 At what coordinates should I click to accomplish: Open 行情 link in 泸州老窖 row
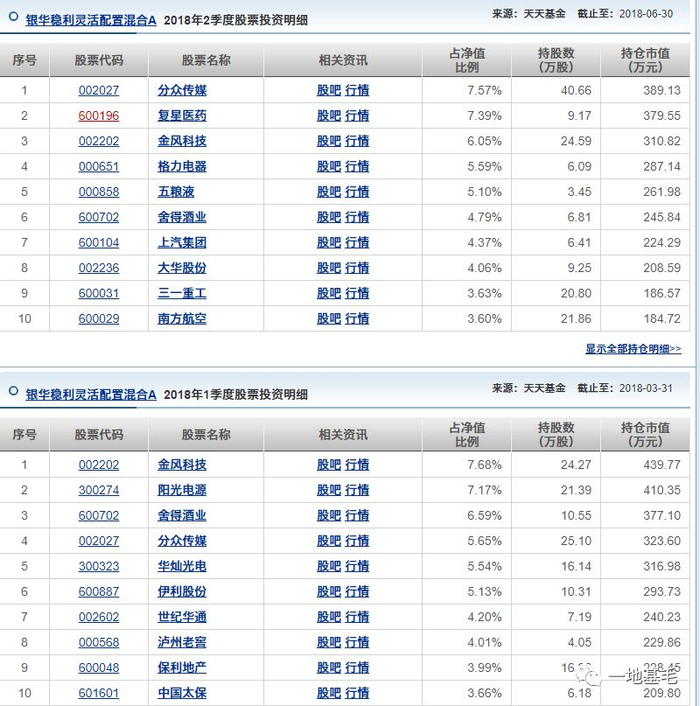pyautogui.click(x=357, y=642)
